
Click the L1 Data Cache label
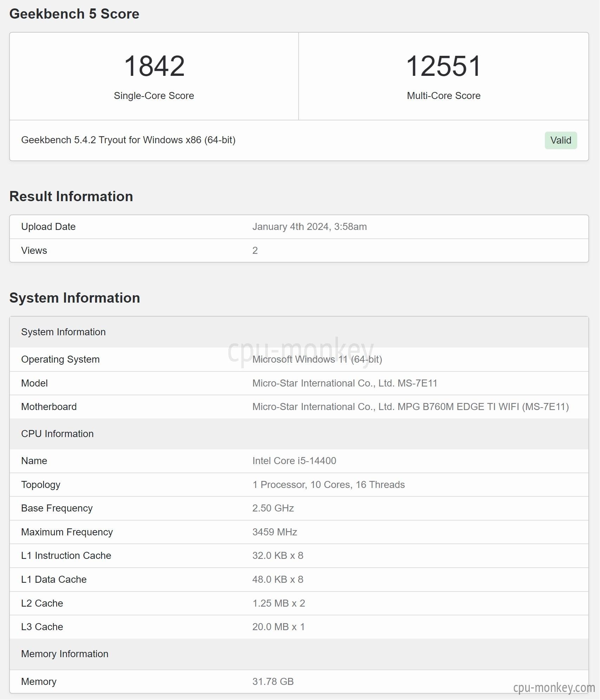click(x=54, y=580)
